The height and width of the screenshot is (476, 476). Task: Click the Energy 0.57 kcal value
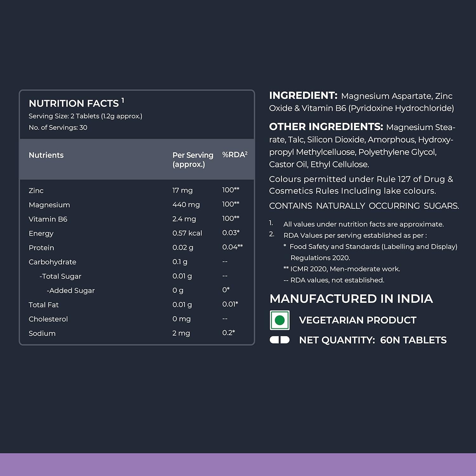point(187,233)
